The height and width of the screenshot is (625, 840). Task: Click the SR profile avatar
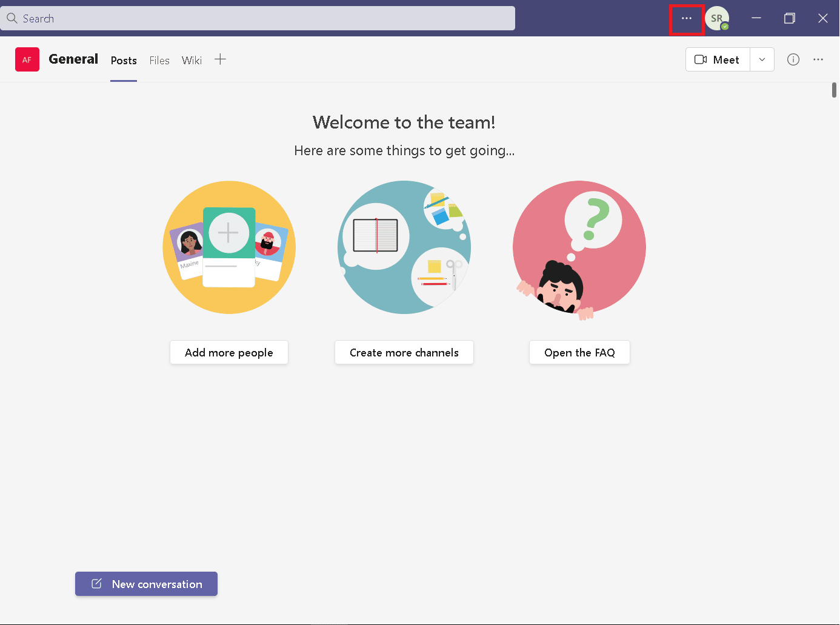point(717,18)
